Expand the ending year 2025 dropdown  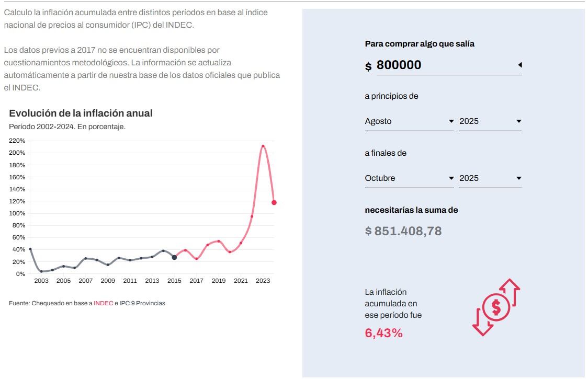coord(490,178)
